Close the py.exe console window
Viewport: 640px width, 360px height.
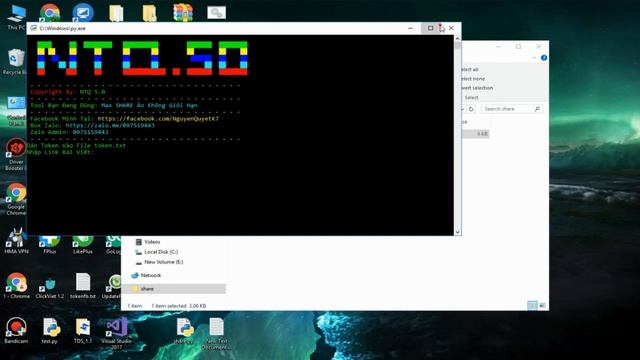[x=451, y=28]
